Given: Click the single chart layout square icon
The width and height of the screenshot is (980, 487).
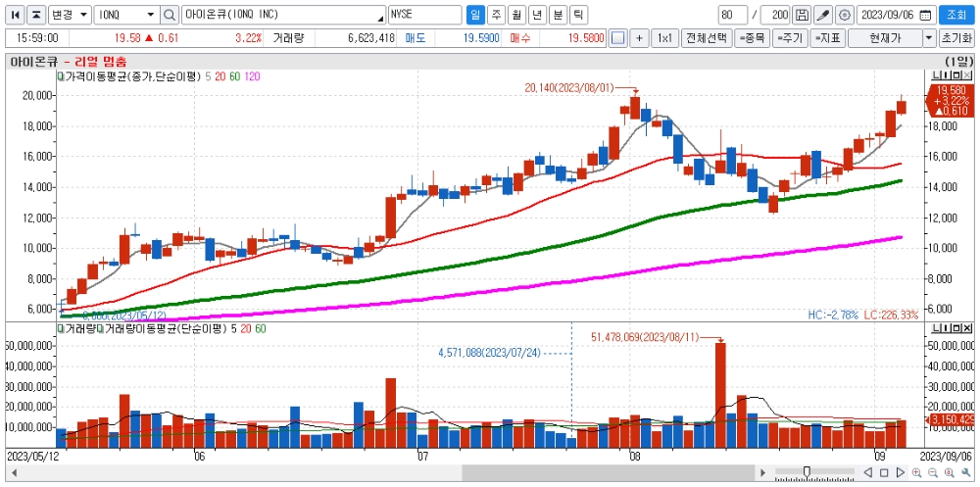Looking at the screenshot, I should tap(617, 38).
